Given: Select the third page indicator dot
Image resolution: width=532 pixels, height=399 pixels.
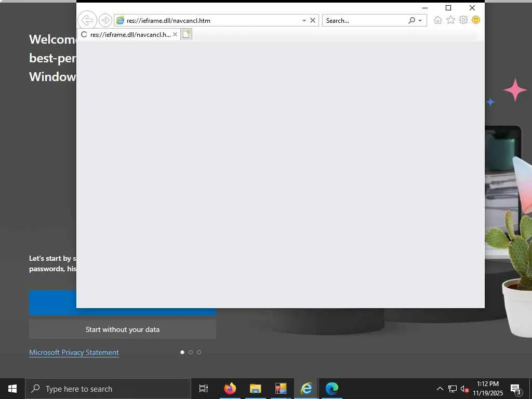Looking at the screenshot, I should [x=199, y=352].
